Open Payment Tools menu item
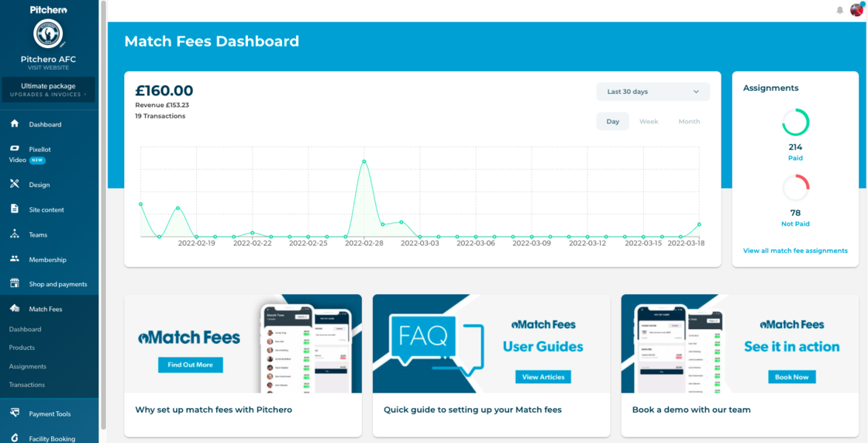This screenshot has height=443, width=868. (50, 414)
